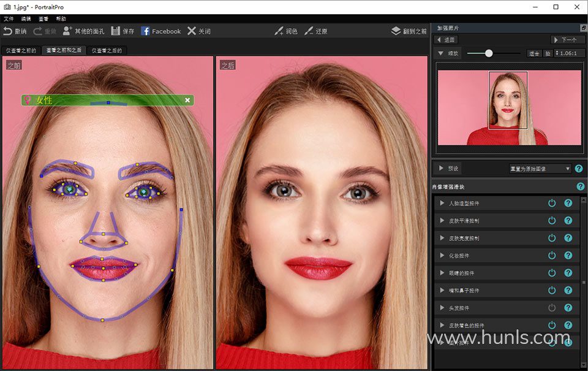This screenshot has height=371, width=588.
Task: Toggle power for 化妆控件 (makeup controls)
Action: point(552,255)
